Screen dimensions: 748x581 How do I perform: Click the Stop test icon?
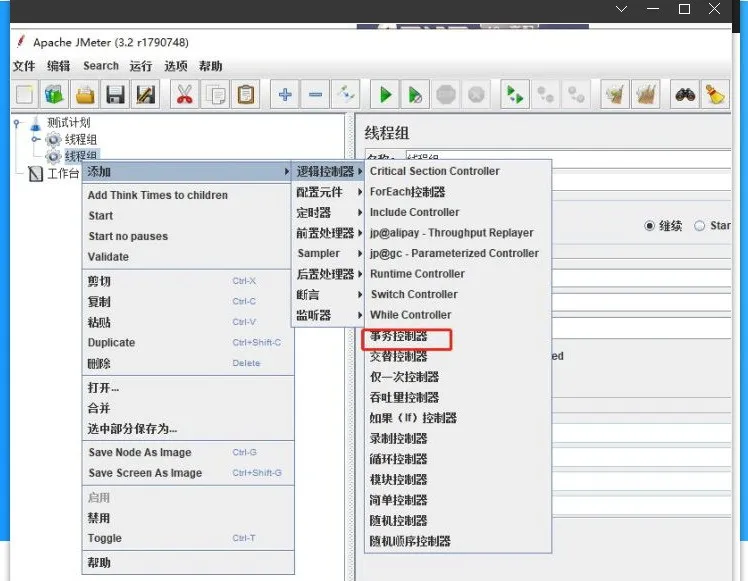click(x=446, y=94)
